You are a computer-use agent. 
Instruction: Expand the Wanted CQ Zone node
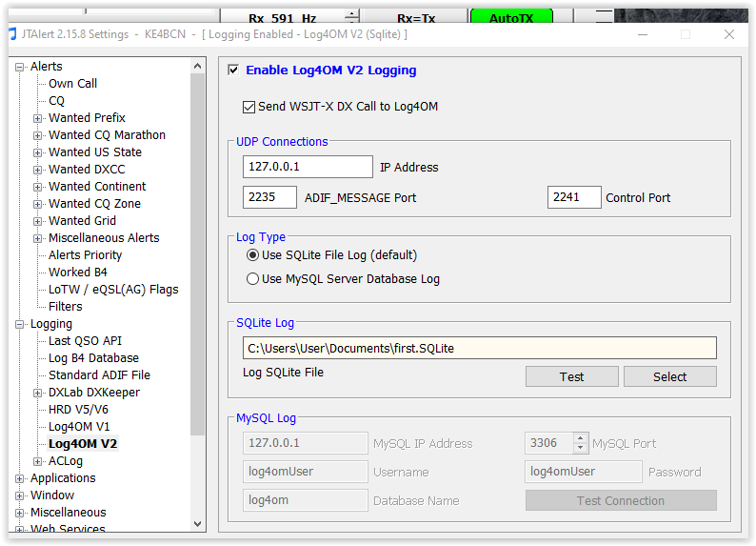pos(37,204)
